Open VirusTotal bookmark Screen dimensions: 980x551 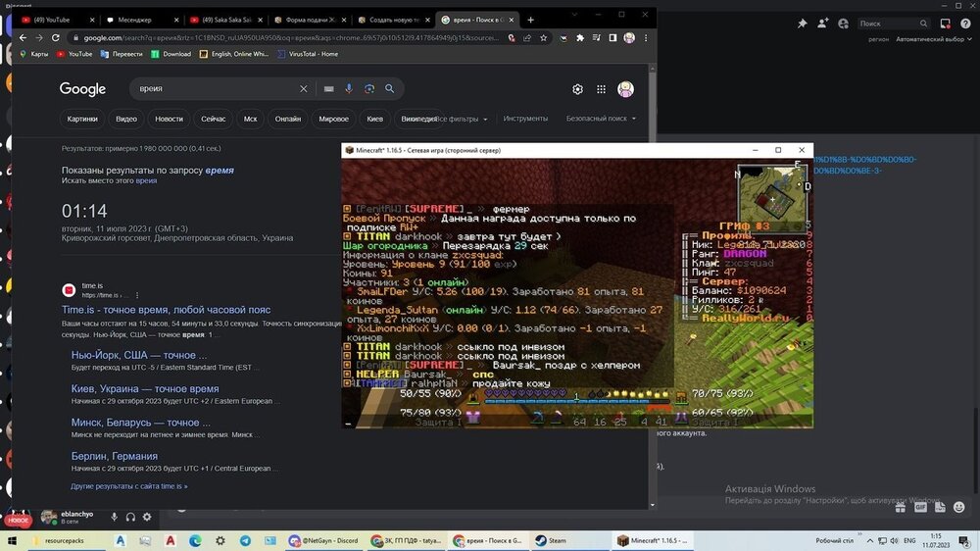308,54
